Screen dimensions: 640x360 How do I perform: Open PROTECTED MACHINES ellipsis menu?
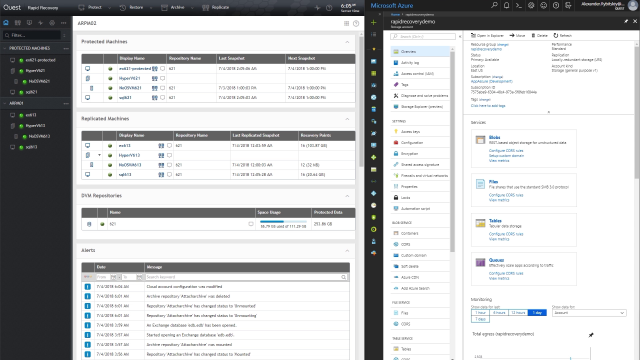(x=66, y=48)
